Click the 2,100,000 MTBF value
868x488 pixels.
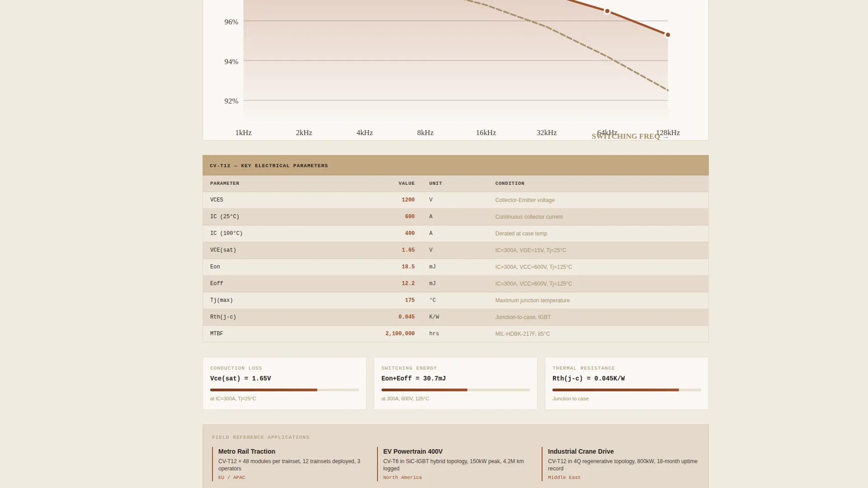point(400,333)
